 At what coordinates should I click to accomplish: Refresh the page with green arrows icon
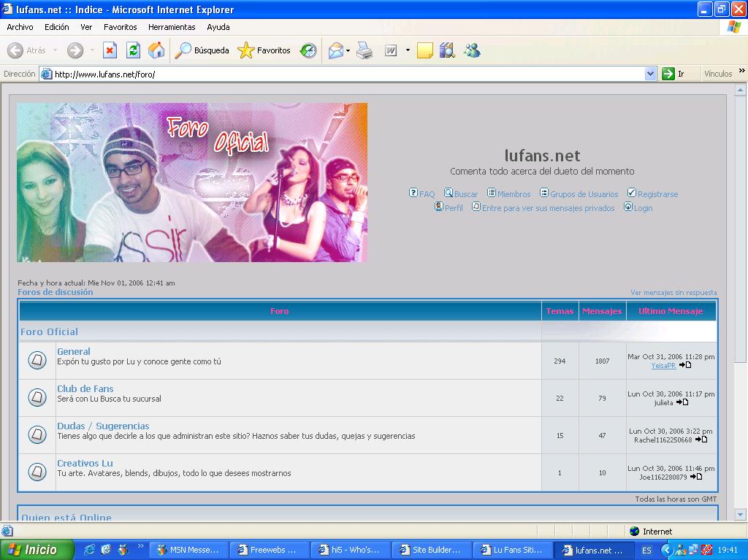click(x=133, y=50)
